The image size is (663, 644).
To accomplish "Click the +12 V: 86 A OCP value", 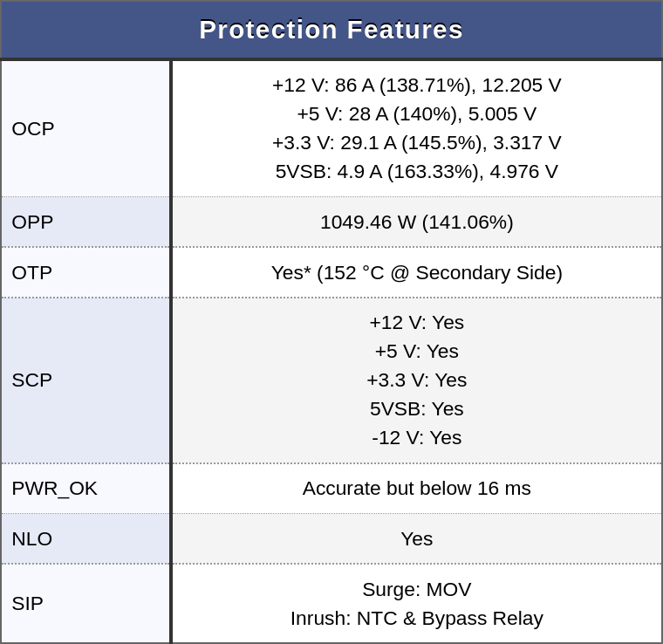I will (x=416, y=85).
